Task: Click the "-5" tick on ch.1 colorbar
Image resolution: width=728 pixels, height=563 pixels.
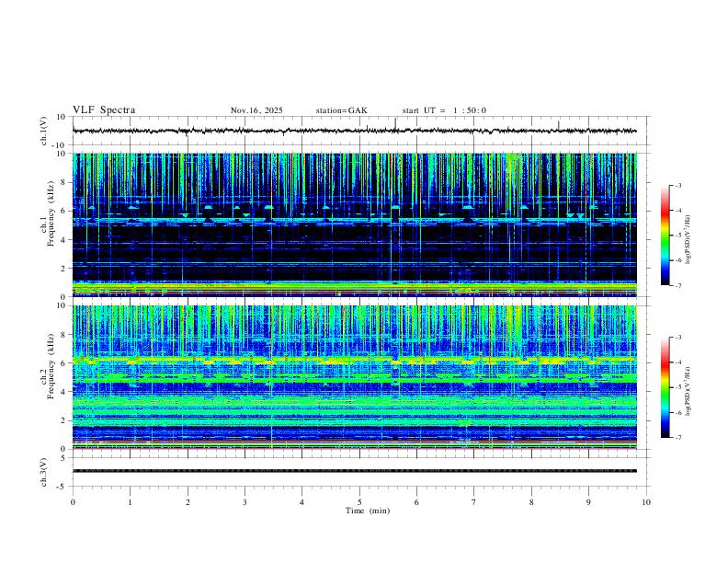Action: click(x=678, y=236)
